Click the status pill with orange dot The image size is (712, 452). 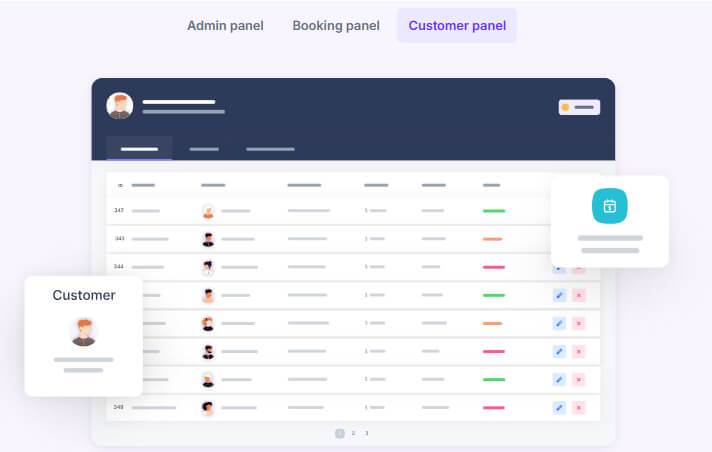click(x=579, y=107)
